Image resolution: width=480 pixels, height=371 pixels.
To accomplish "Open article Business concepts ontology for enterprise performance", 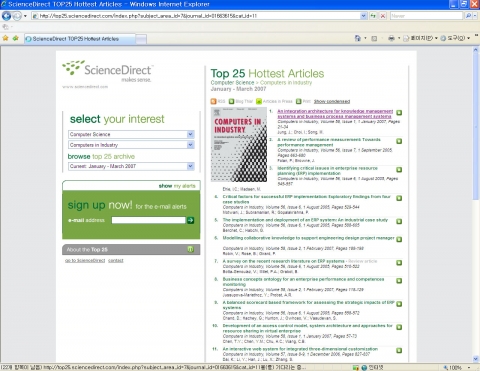I will [303, 282].
